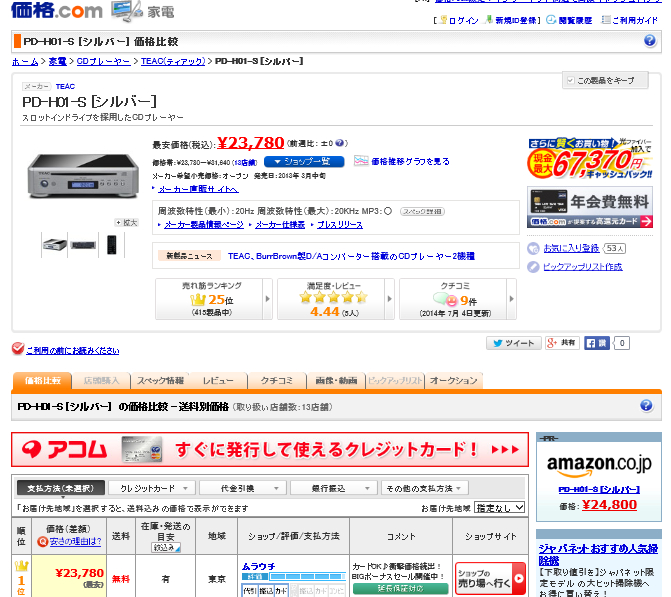Image resolution: width=671 pixels, height=597 pixels.
Task: Click the Amazon ¥24,800 price
Action: click(x=609, y=505)
